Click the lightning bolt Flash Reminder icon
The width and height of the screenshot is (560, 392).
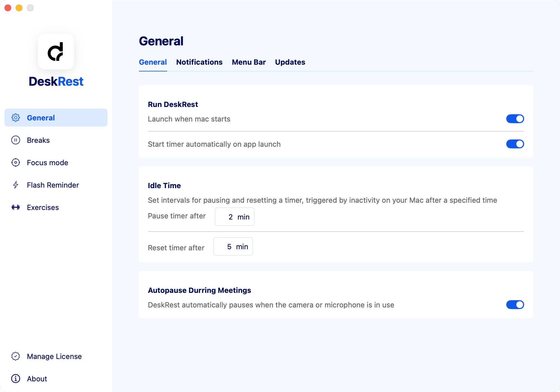16,185
